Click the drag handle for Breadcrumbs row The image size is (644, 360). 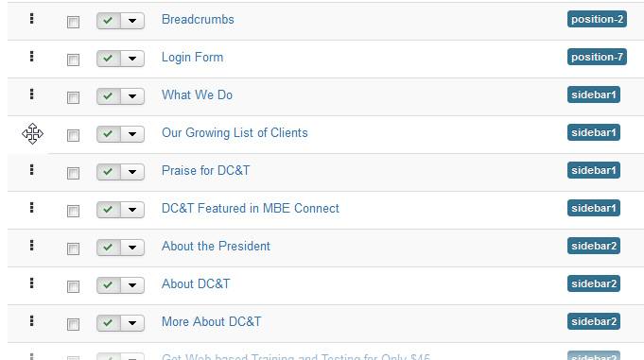pyautogui.click(x=31, y=19)
